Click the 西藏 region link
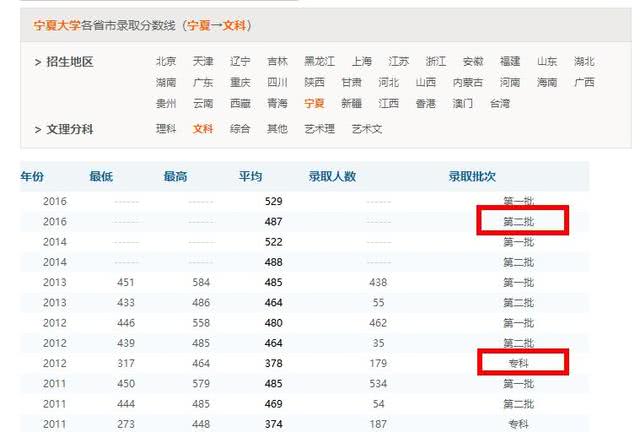The height and width of the screenshot is (432, 640). pyautogui.click(x=240, y=104)
